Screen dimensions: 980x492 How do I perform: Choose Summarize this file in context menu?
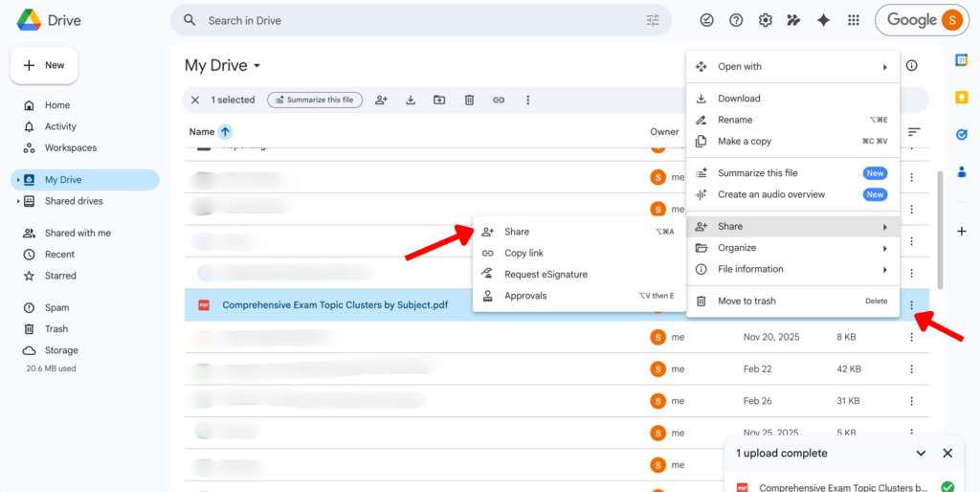coord(792,173)
